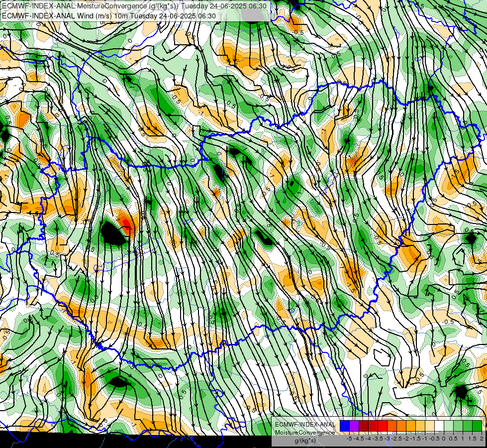The height and width of the screenshot is (448, 487).
Task: Click the MoistureConvergence title line at top
Action: click(134, 6)
